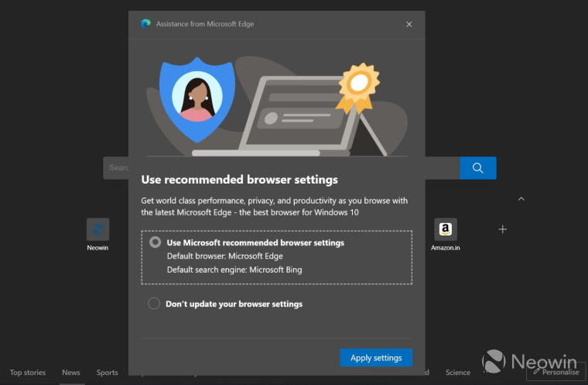Click the Default search engine: Microsoft Bing text
The height and width of the screenshot is (385, 588).
(x=234, y=270)
